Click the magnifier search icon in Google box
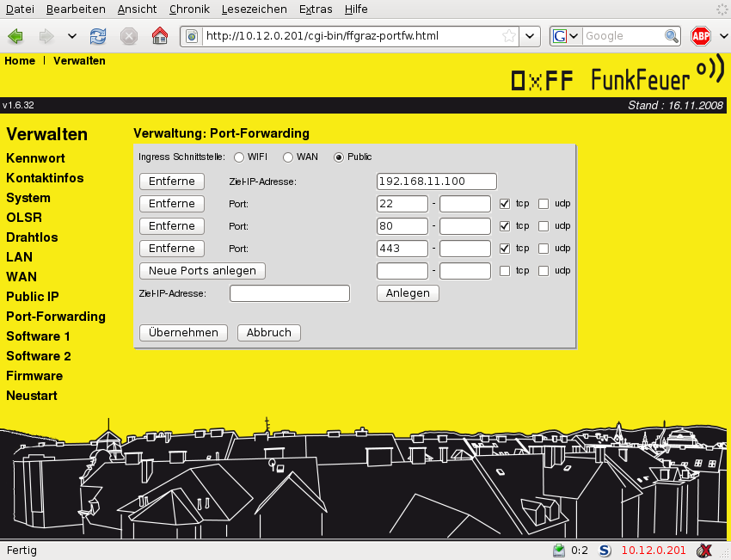The image size is (731, 560). pyautogui.click(x=672, y=36)
